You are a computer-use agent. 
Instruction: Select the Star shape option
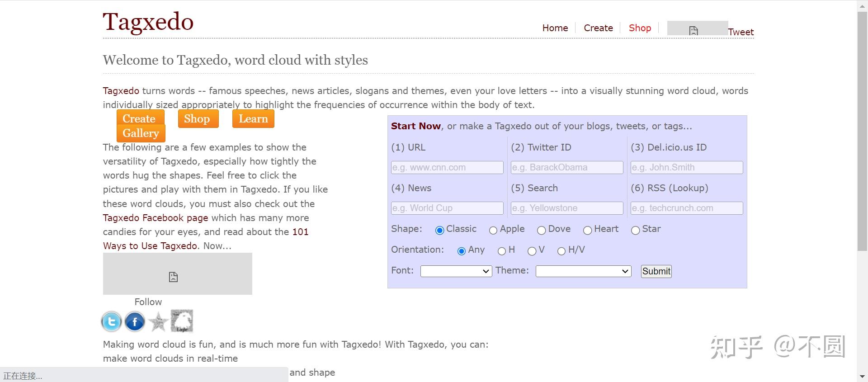pyautogui.click(x=635, y=230)
